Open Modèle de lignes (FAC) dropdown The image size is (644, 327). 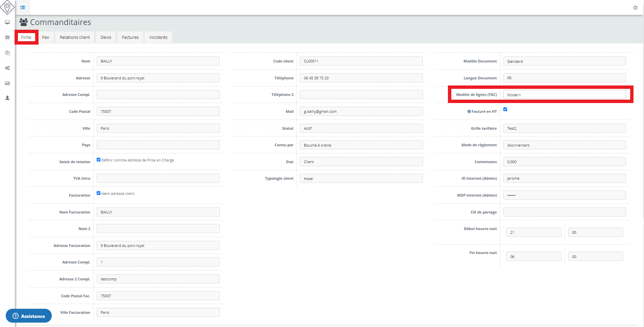564,95
